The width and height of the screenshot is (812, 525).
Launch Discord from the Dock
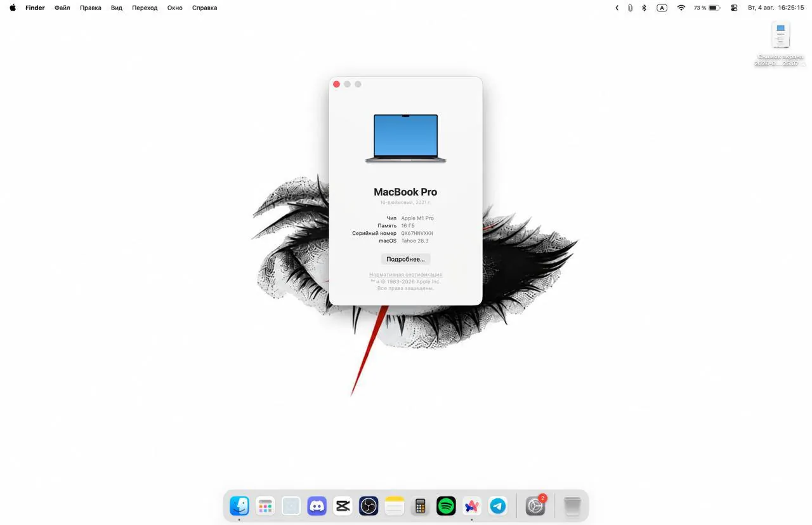click(x=317, y=506)
